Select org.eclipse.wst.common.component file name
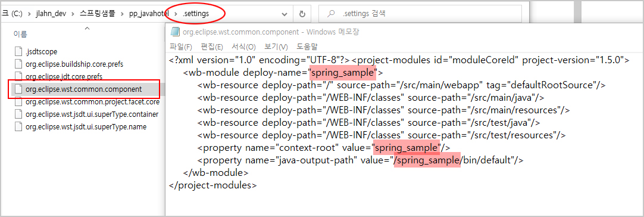 point(83,89)
